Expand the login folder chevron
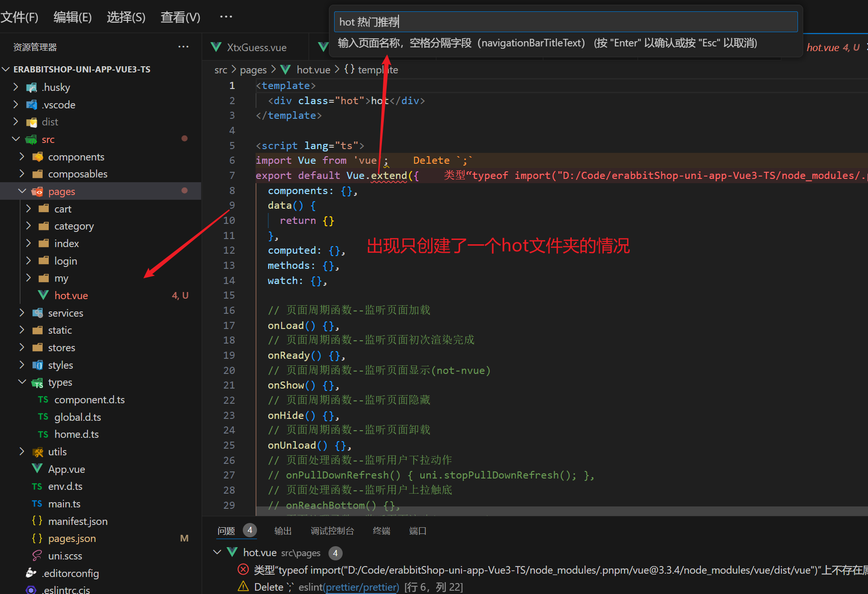The width and height of the screenshot is (868, 594). pyautogui.click(x=28, y=261)
